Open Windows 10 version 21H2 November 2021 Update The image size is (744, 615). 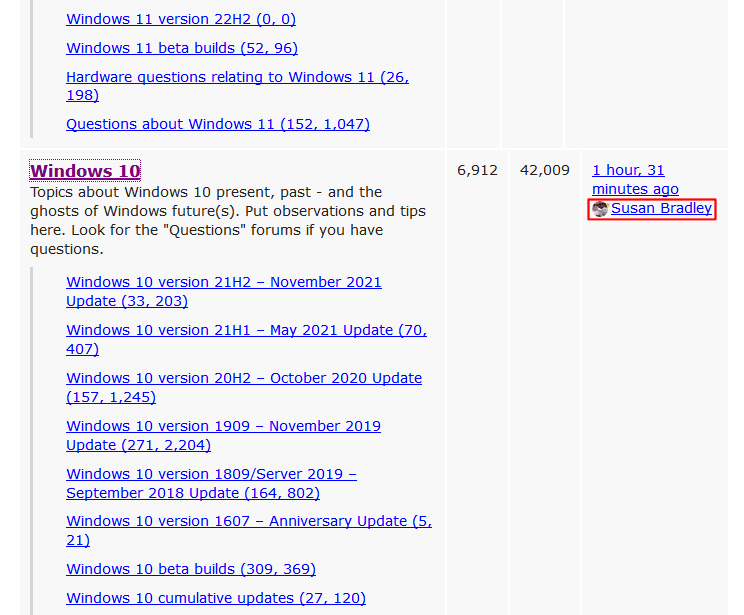pos(223,283)
